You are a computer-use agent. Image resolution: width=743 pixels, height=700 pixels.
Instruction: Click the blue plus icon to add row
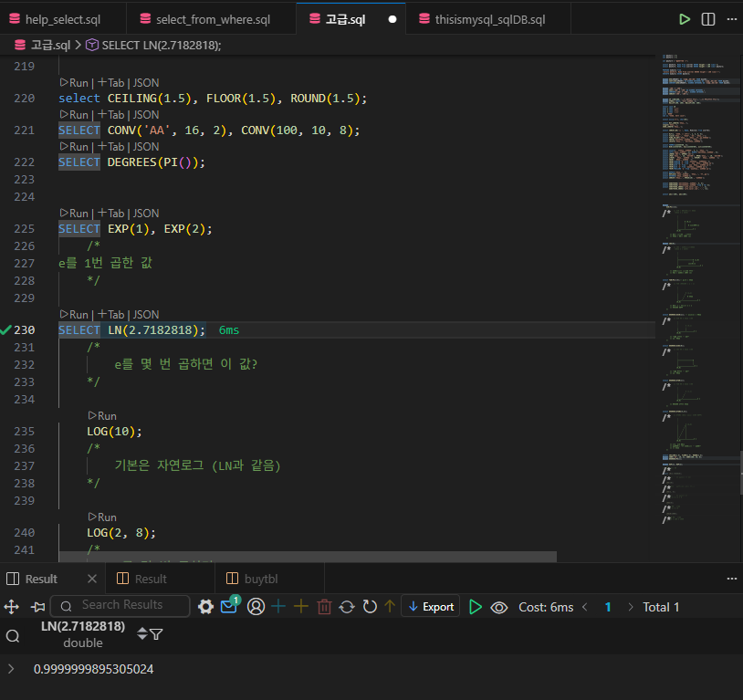tap(278, 607)
